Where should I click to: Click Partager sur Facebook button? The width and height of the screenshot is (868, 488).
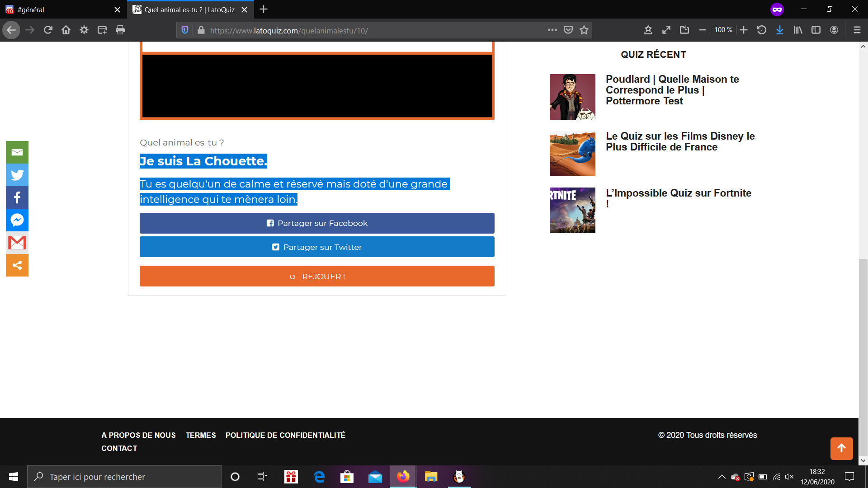pyautogui.click(x=316, y=223)
